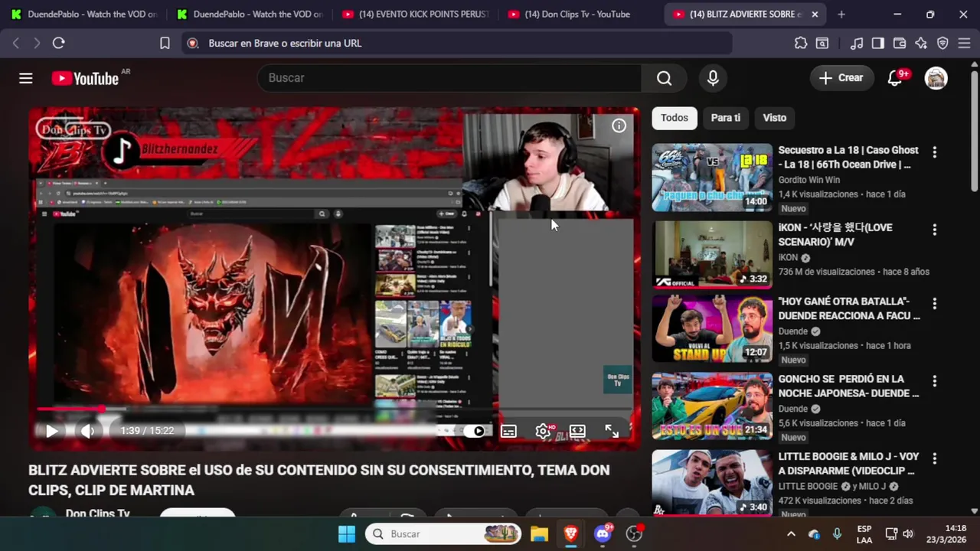Open thumbnail of HOY GANÉ OTRA BATALLA
Screen dimensions: 980x551
point(712,329)
